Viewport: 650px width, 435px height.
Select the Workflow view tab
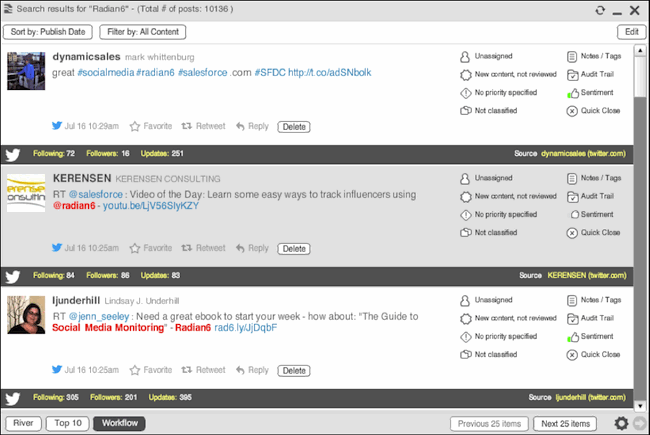[x=119, y=423]
